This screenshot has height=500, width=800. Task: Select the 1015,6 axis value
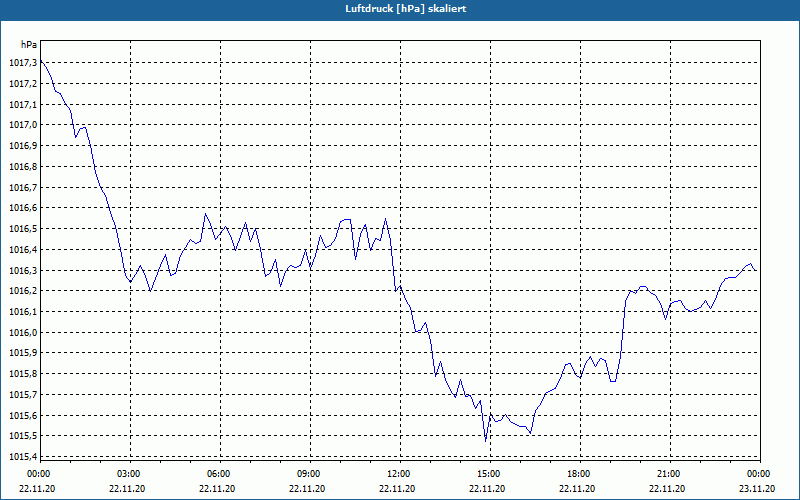(x=23, y=415)
